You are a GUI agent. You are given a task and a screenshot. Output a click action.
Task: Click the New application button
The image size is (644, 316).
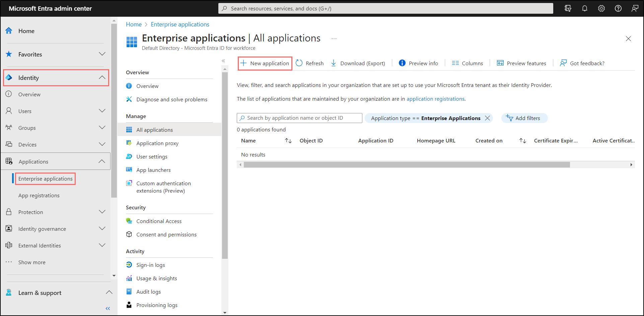click(x=265, y=63)
